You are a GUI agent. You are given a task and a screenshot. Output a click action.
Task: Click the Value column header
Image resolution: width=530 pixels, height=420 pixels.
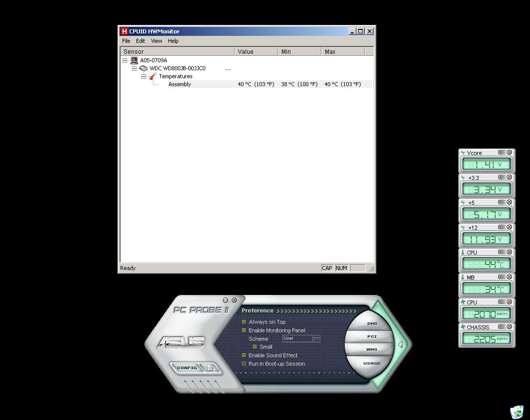[x=256, y=51]
